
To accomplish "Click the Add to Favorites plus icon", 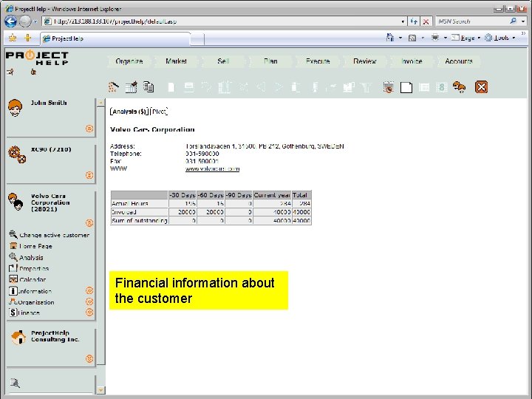I will pos(27,38).
